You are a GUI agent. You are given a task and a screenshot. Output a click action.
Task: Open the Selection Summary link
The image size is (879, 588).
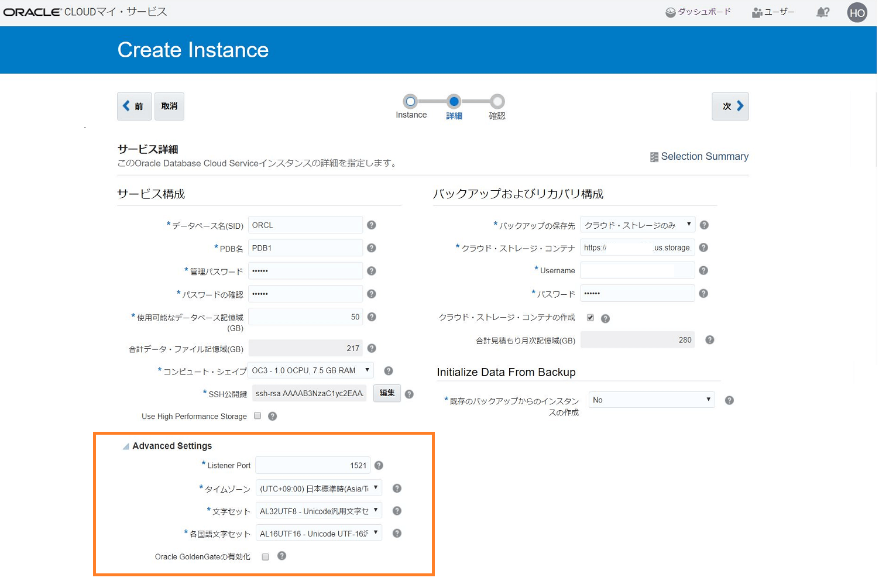click(x=705, y=156)
